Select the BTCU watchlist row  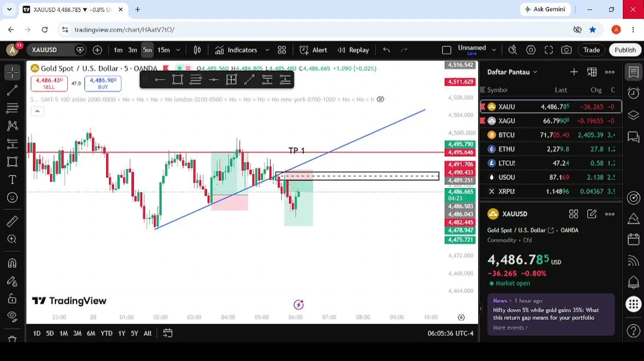click(x=551, y=135)
